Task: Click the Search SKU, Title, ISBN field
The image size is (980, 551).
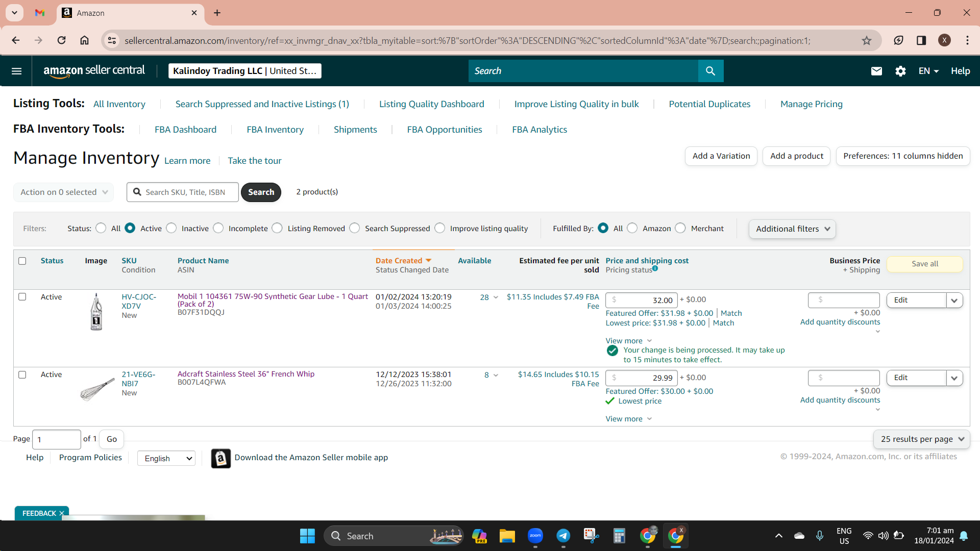Action: (183, 192)
